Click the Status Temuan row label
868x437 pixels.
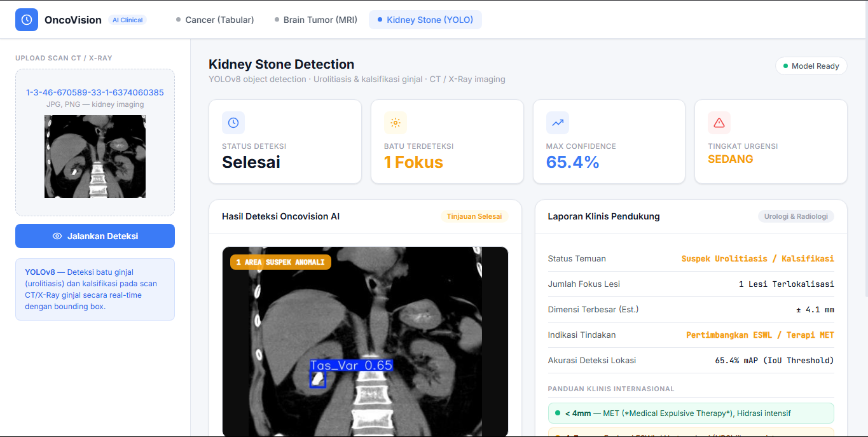point(577,259)
